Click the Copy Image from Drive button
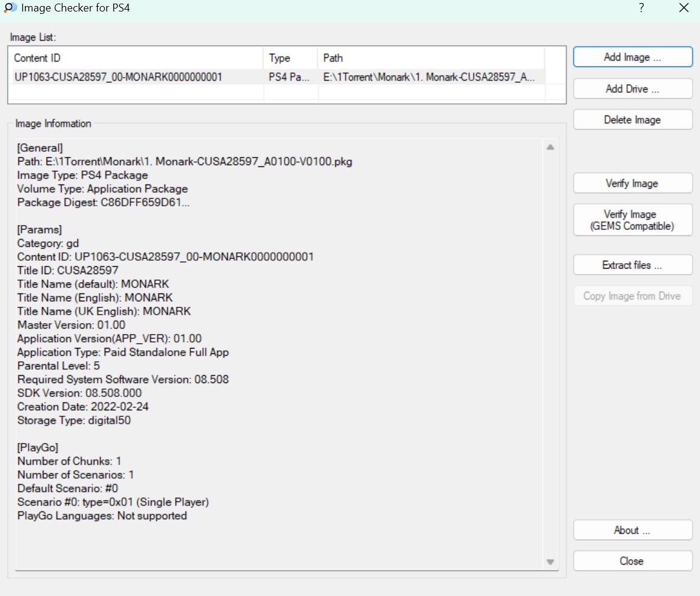Image resolution: width=700 pixels, height=596 pixels. 632,296
